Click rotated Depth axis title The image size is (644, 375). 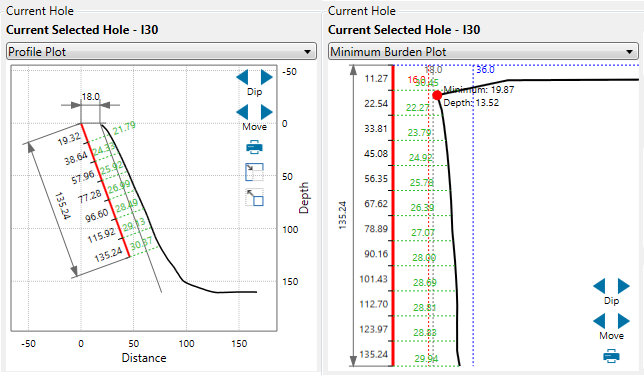click(x=304, y=198)
